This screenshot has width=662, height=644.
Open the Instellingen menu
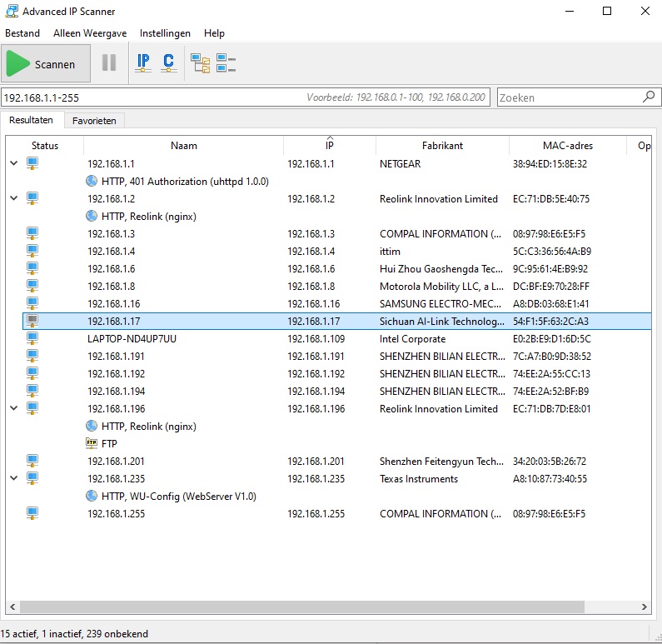click(165, 33)
